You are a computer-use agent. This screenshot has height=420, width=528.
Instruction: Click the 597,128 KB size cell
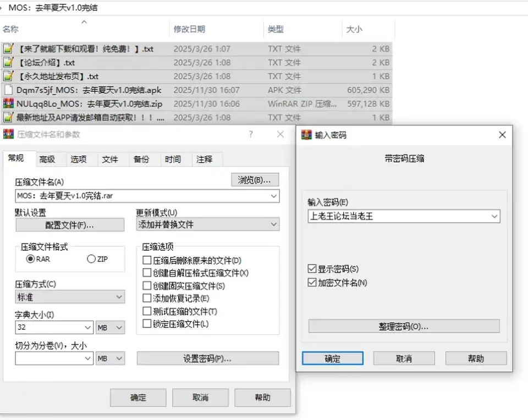coord(368,103)
